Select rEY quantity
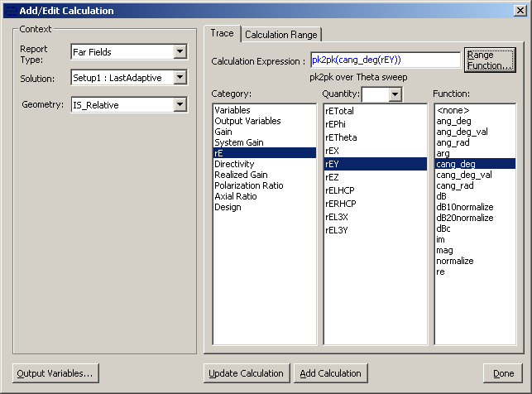532x394 pixels. click(376, 164)
